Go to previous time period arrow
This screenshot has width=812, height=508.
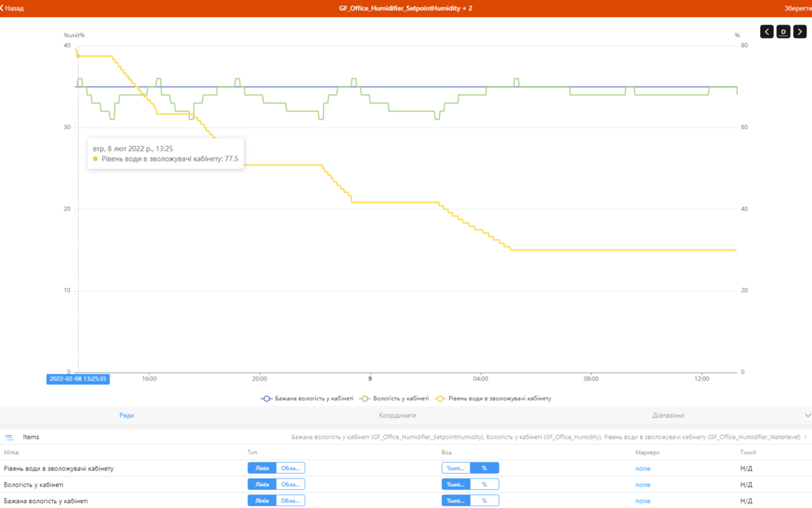point(767,32)
